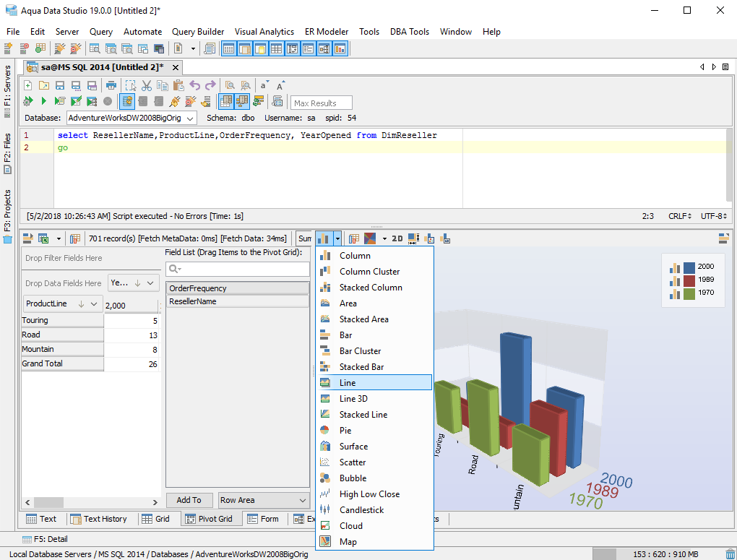The width and height of the screenshot is (737, 560).
Task: Open the dropdown arrow beside the Excel export icon
Action: pos(59,238)
